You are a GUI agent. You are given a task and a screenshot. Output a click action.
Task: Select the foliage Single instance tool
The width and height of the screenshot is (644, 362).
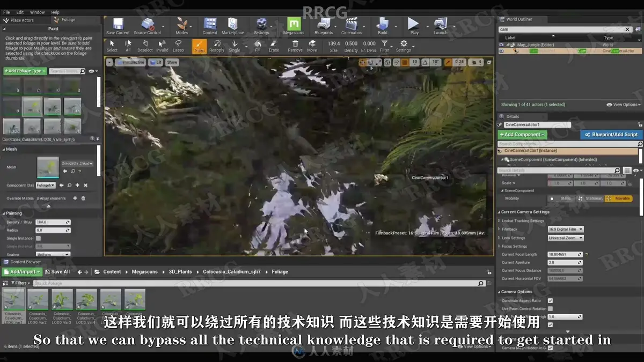(x=235, y=46)
